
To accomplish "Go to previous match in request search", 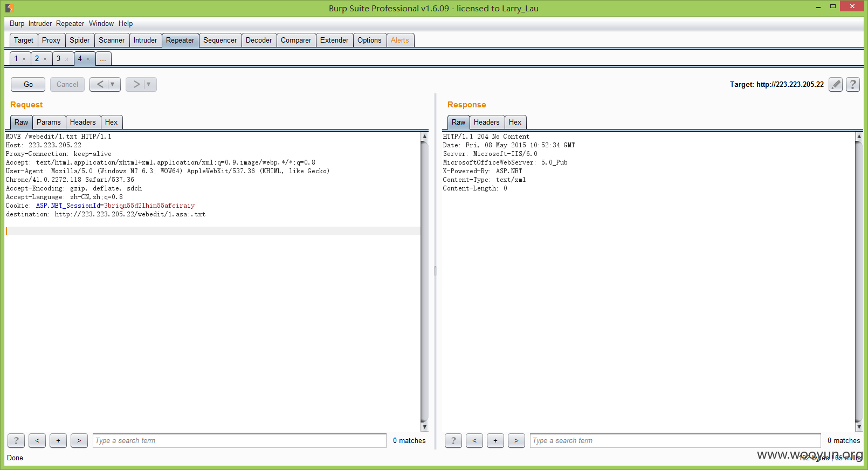I will (x=37, y=441).
